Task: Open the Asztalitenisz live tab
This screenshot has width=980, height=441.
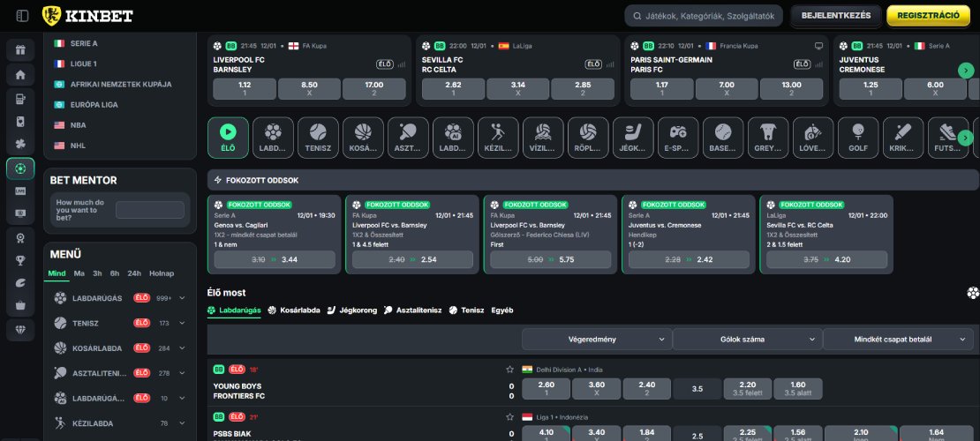Action: pos(412,310)
